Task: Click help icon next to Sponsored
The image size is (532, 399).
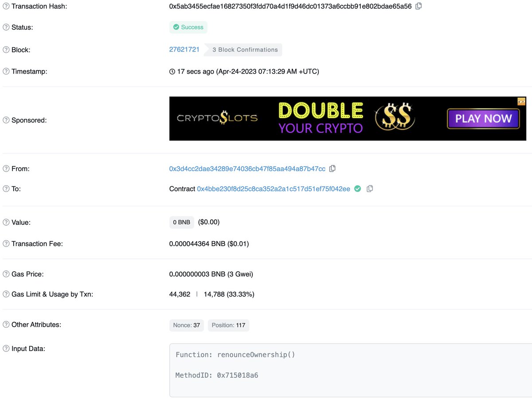Action: pyautogui.click(x=6, y=120)
